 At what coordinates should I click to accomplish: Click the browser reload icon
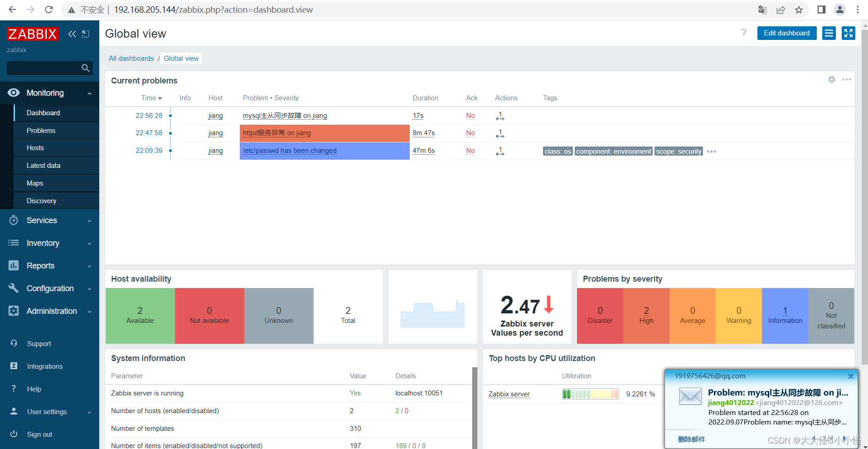click(x=49, y=10)
